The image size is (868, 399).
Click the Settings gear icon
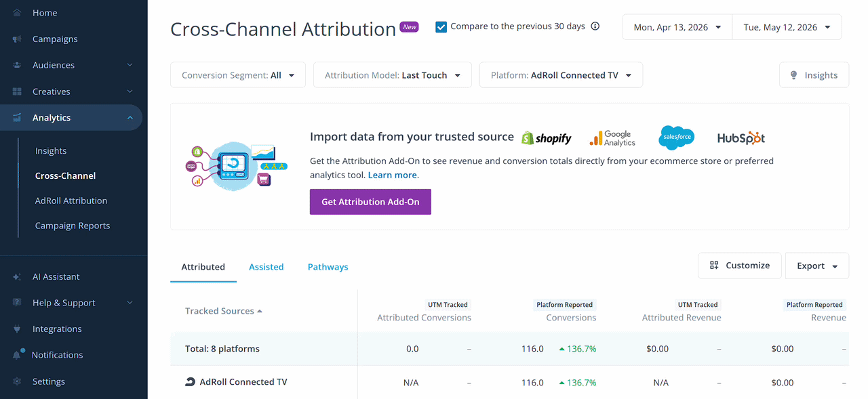(x=17, y=381)
